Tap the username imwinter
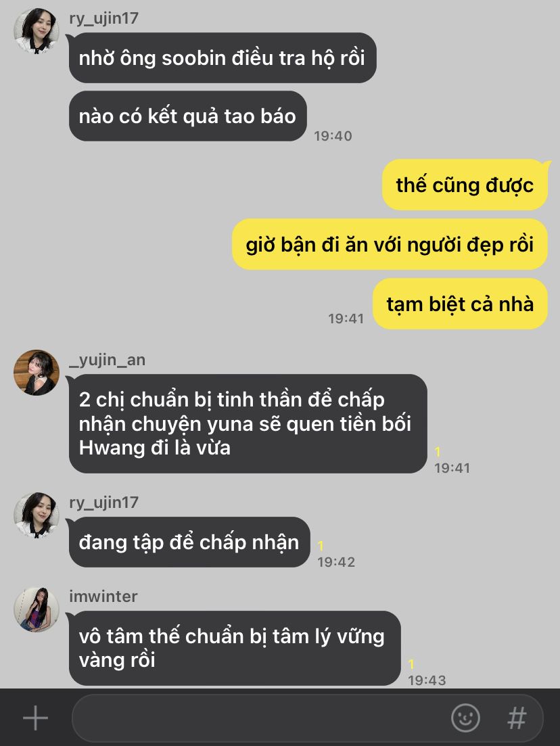 click(x=103, y=596)
